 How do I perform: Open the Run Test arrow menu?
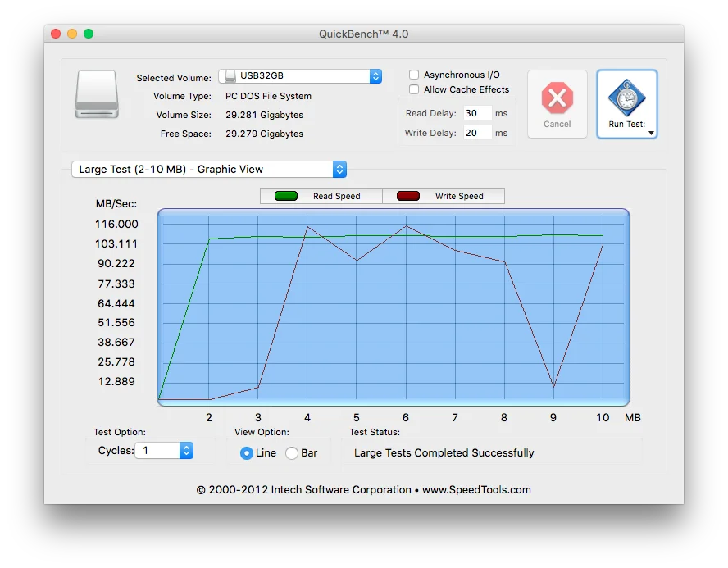click(651, 133)
